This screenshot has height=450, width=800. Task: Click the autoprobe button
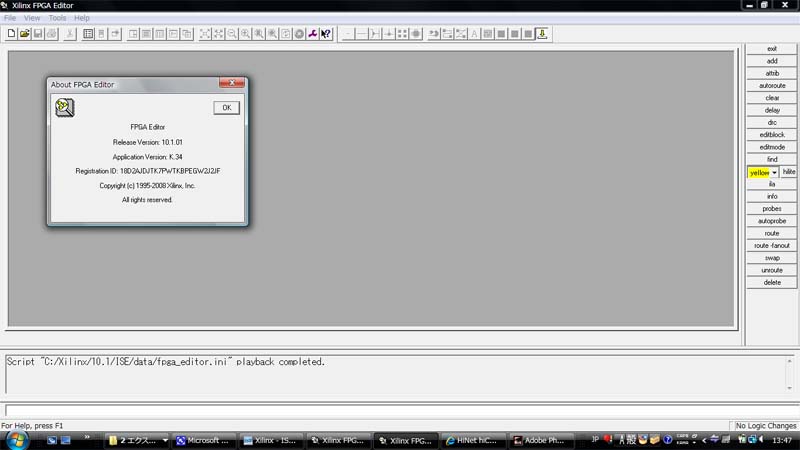click(x=771, y=221)
